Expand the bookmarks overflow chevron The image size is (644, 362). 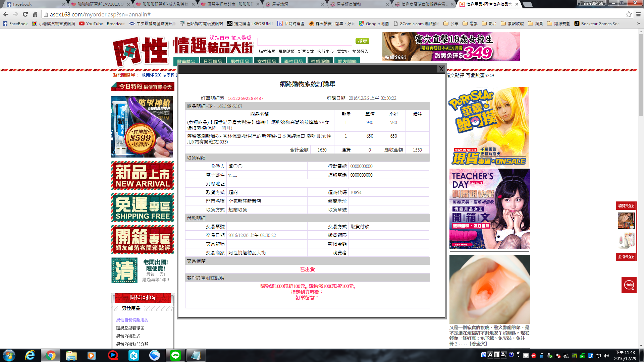(x=638, y=23)
